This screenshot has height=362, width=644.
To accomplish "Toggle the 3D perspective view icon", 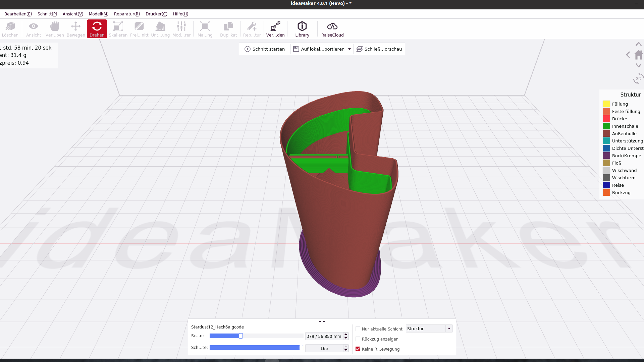I will (638, 79).
